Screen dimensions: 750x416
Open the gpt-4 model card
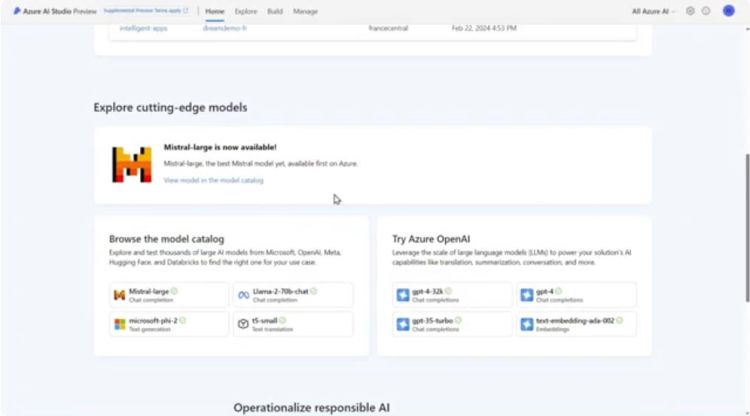576,295
